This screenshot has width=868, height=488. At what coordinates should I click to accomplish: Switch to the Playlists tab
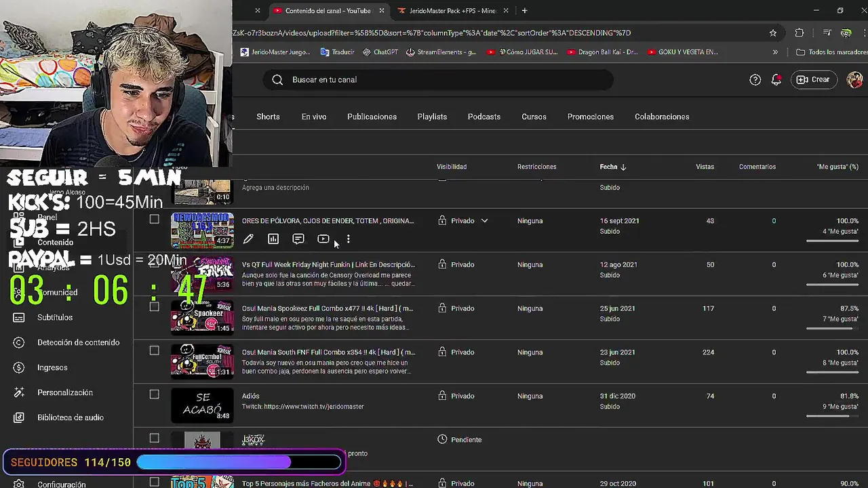pos(432,117)
